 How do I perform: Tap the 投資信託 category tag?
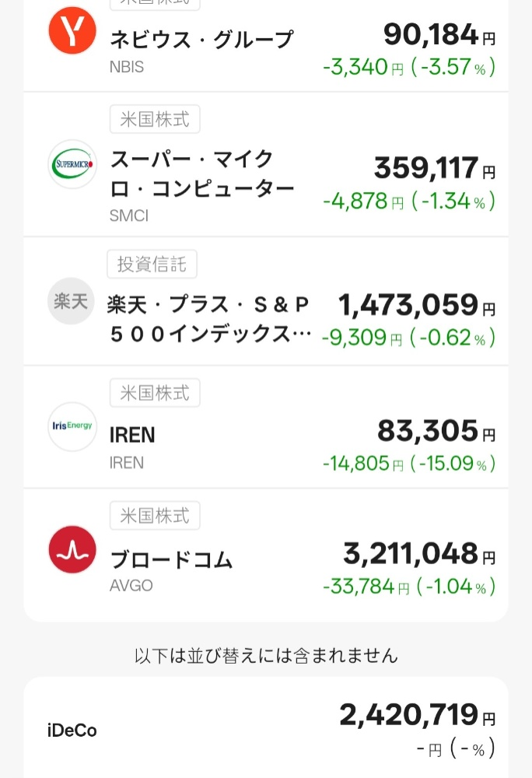pyautogui.click(x=152, y=265)
